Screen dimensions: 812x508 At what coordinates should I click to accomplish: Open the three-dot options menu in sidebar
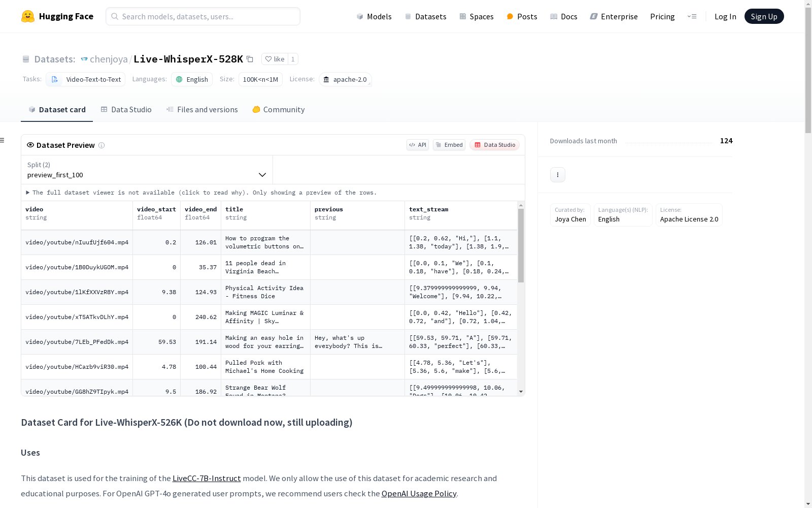point(558,175)
